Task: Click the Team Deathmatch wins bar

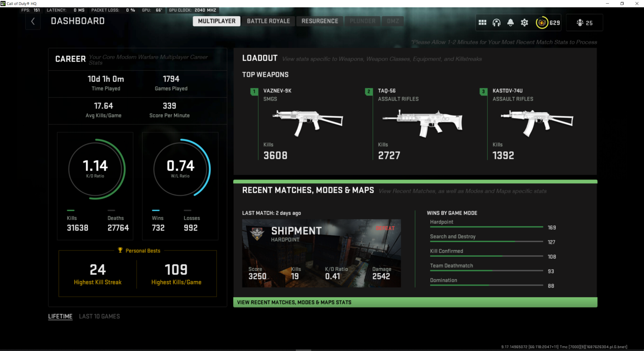Action: click(487, 271)
